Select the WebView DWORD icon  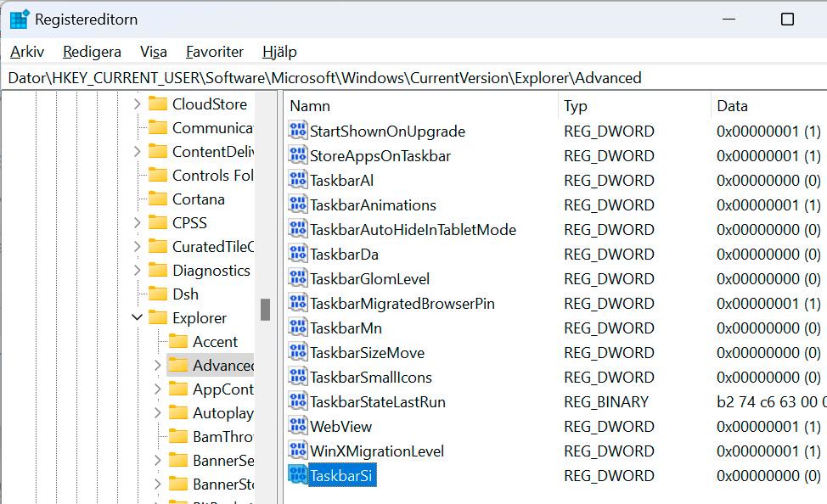[x=297, y=426]
